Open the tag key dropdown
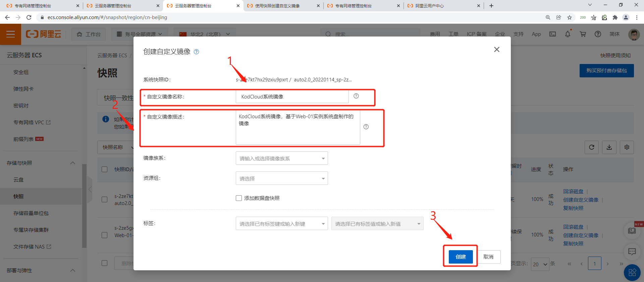 coord(282,224)
